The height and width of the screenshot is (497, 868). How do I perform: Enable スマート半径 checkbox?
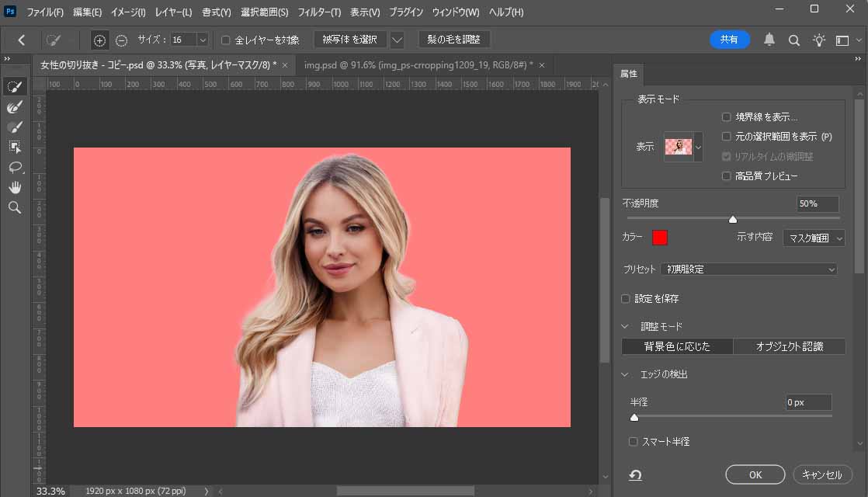[634, 442]
